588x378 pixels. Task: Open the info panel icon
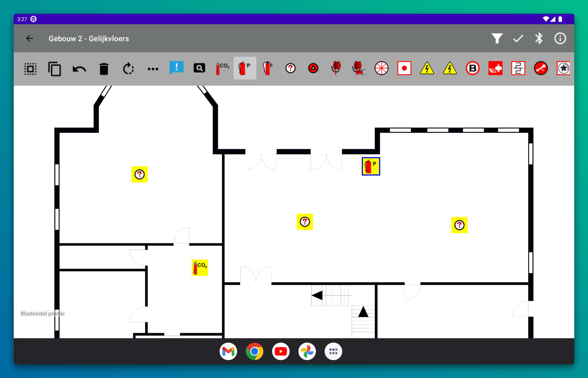(x=560, y=39)
